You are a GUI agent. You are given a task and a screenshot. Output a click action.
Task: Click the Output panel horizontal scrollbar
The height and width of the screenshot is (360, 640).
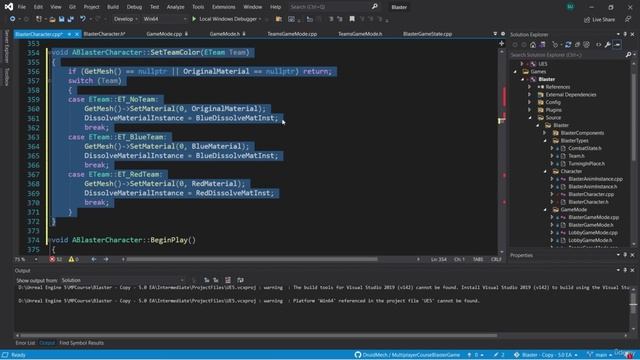[x=258, y=336]
